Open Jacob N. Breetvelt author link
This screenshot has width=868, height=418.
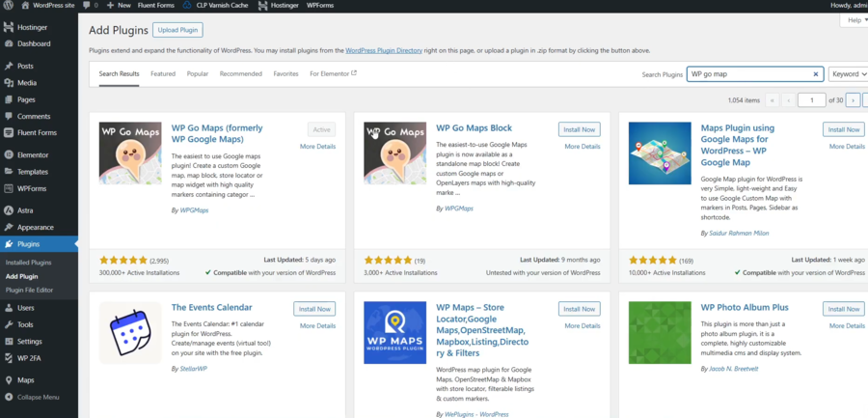pyautogui.click(x=736, y=369)
